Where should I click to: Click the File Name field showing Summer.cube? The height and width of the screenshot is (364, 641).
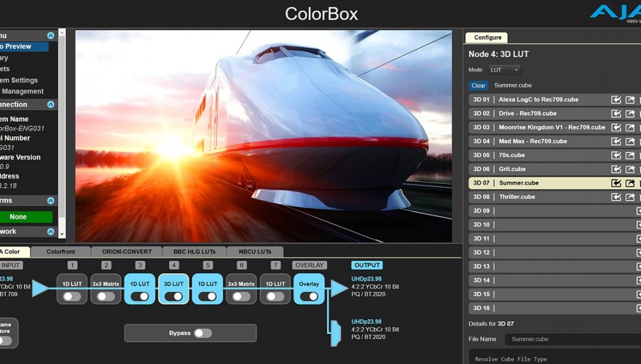click(x=573, y=339)
